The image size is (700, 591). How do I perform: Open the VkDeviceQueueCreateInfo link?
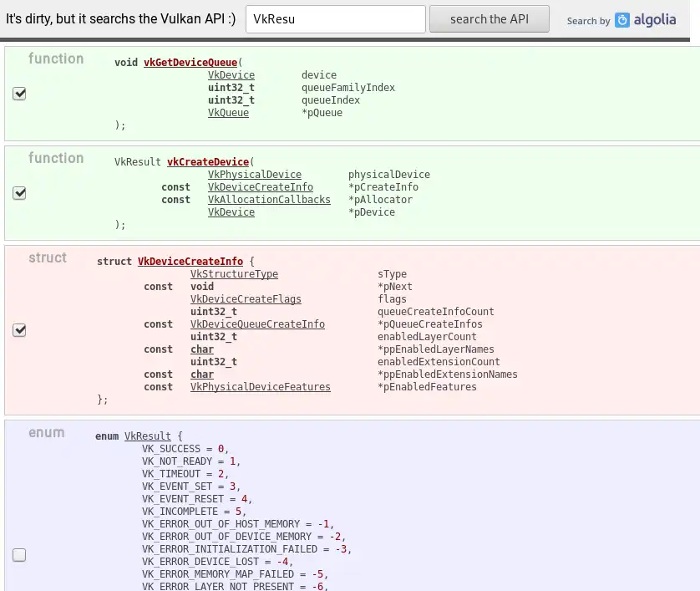pyautogui.click(x=257, y=324)
